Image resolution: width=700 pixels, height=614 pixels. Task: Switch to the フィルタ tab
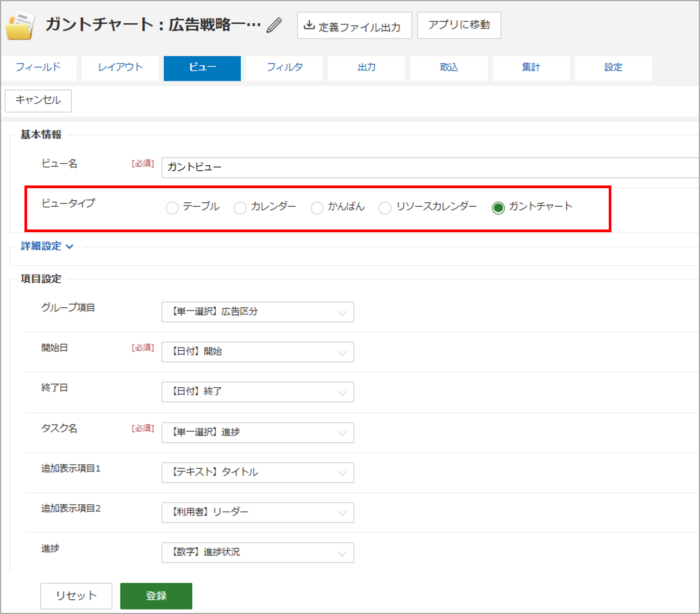click(284, 68)
